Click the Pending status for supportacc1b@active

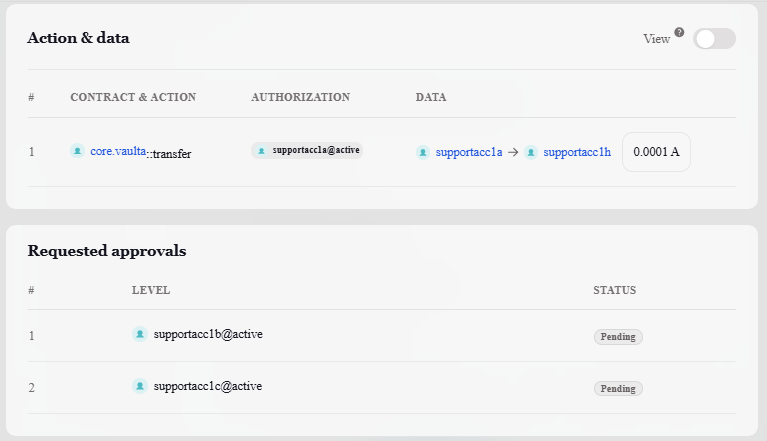click(x=618, y=336)
